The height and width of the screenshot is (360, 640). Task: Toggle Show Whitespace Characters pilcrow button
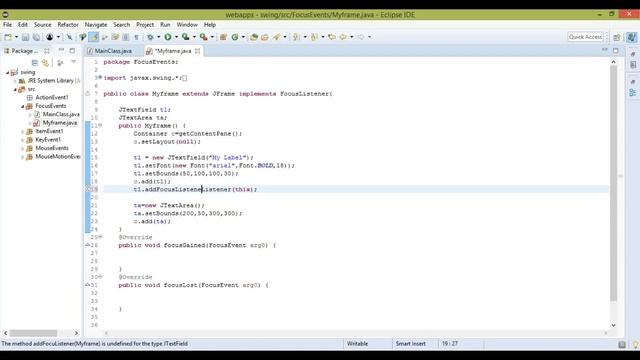pyautogui.click(x=136, y=37)
